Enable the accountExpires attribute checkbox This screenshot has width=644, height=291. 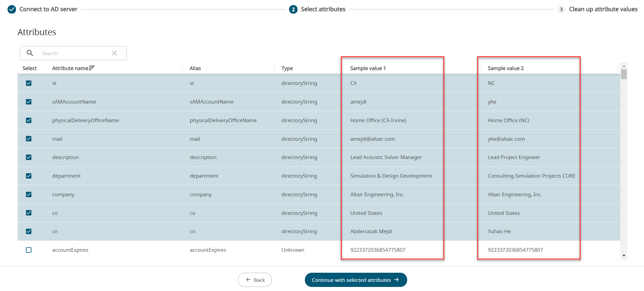pyautogui.click(x=29, y=250)
